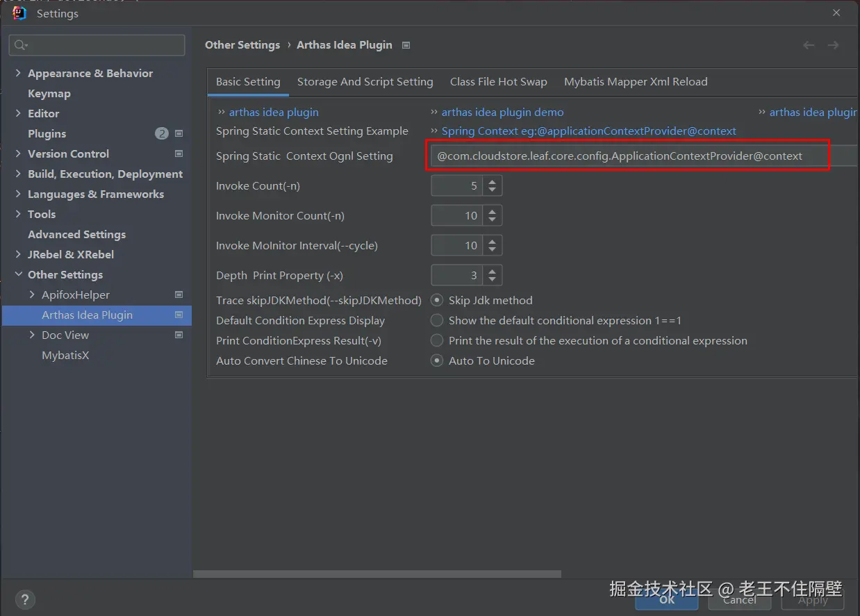Screen dimensions: 860x616
Task: Click project-level icon next to Arthas Idea Plugin row
Action: pos(179,315)
